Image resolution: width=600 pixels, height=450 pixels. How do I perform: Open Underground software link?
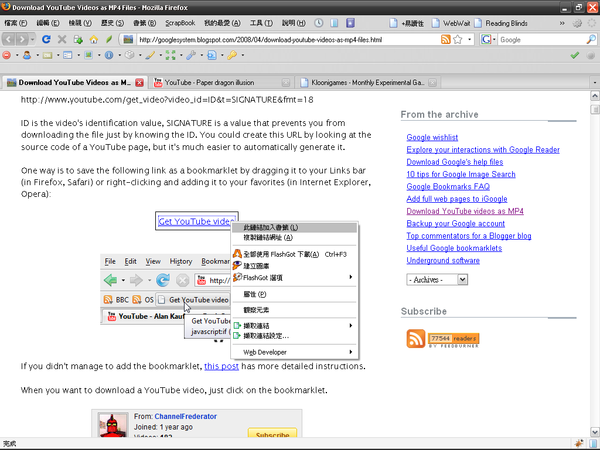443,261
